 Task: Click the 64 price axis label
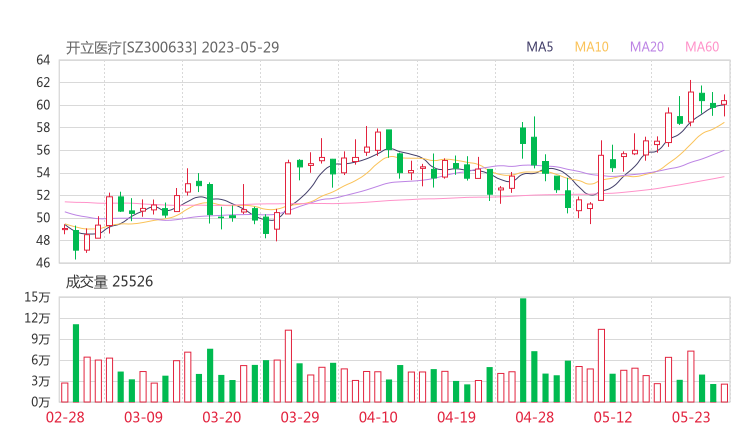[x=43, y=60]
